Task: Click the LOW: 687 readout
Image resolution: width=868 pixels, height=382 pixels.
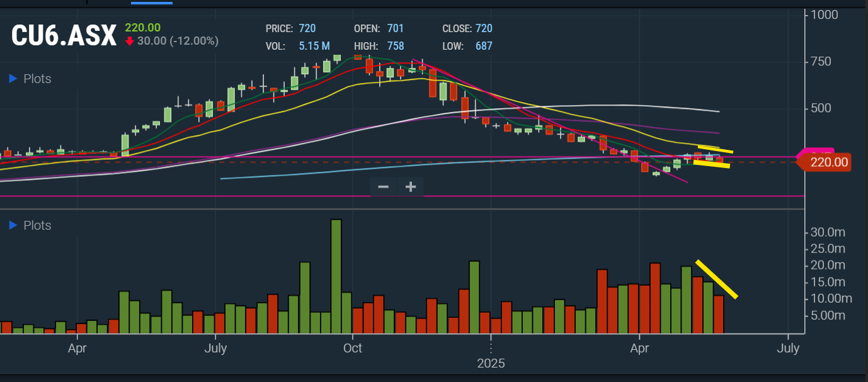Action: [467, 46]
